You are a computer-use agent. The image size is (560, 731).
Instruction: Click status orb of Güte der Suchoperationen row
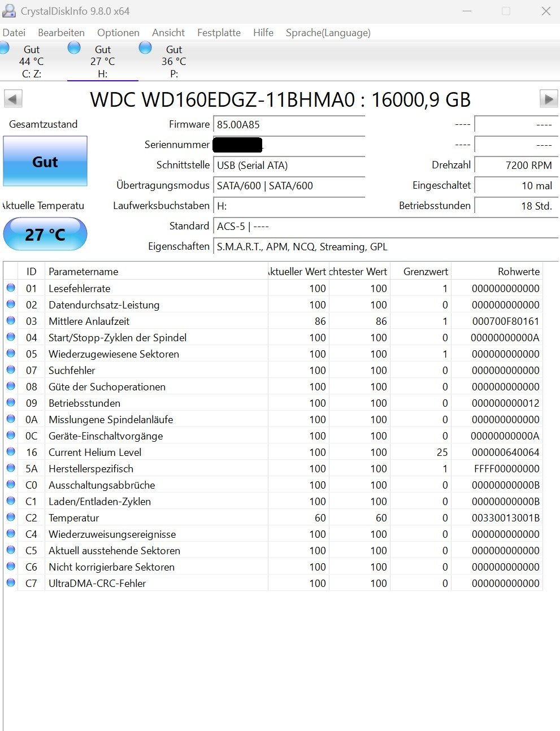[x=11, y=386]
